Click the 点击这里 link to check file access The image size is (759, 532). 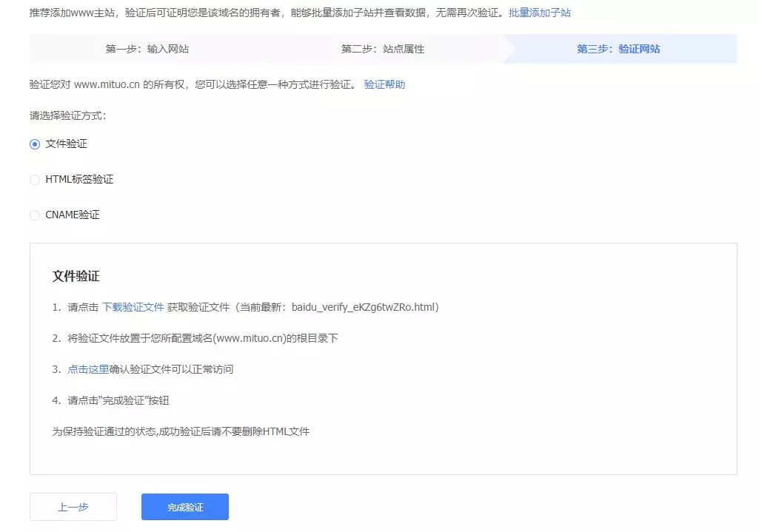click(x=88, y=369)
